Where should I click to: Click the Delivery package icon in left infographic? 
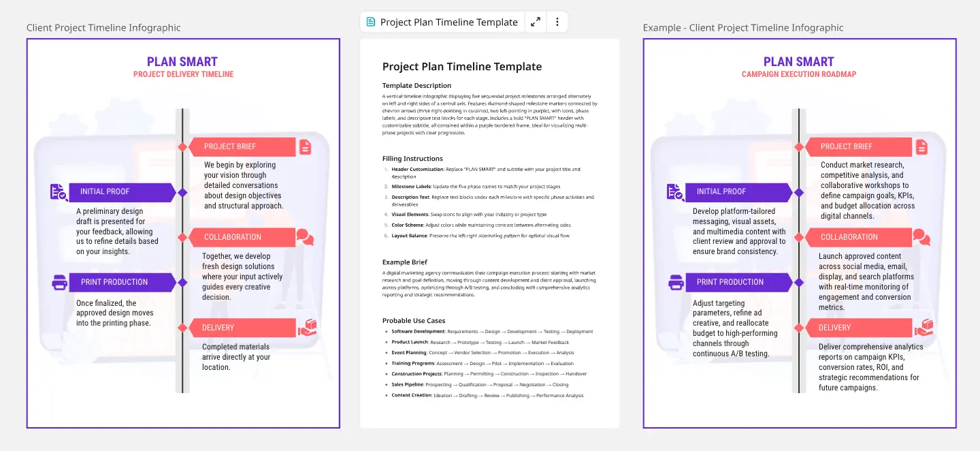[307, 328]
